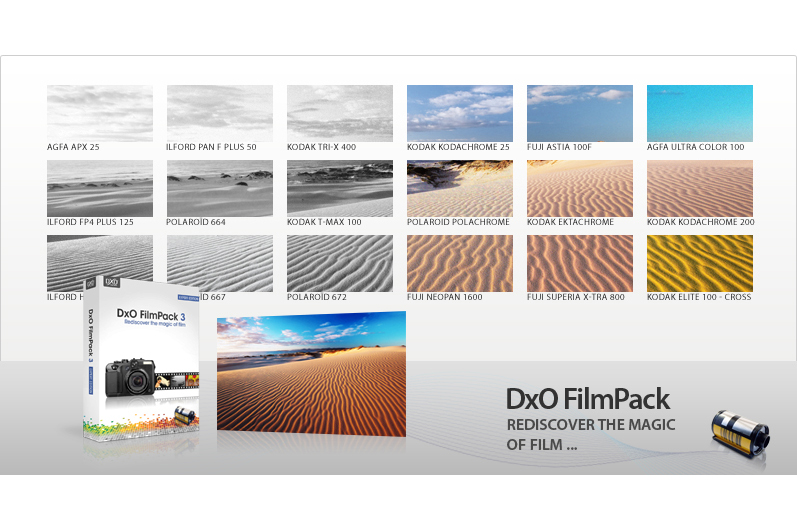Select the FUJI ASTIA 100F thumbnail

coord(579,113)
